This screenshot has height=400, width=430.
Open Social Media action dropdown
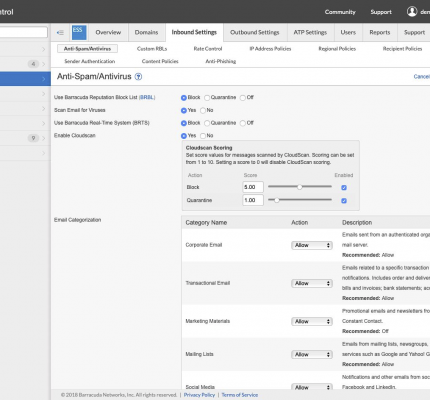312,387
